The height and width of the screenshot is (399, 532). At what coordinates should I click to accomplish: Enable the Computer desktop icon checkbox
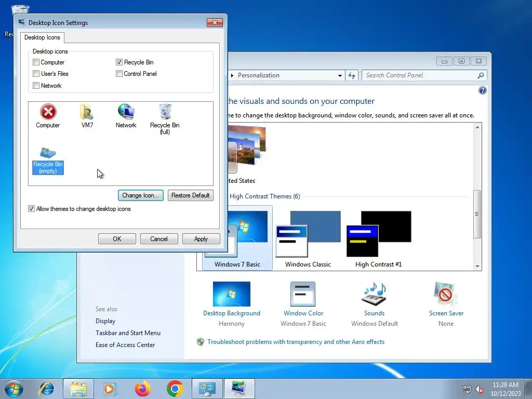[x=36, y=62]
